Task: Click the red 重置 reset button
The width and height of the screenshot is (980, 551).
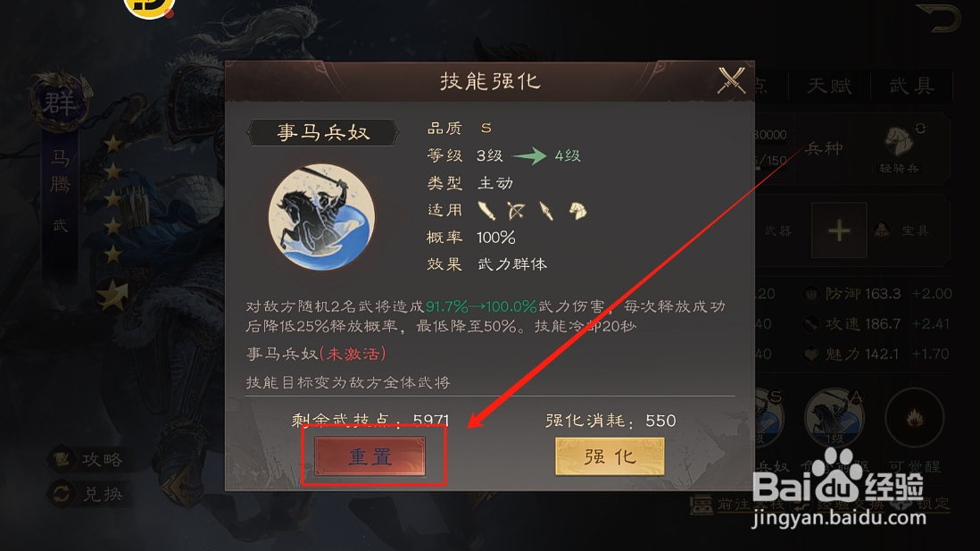Action: coord(370,456)
